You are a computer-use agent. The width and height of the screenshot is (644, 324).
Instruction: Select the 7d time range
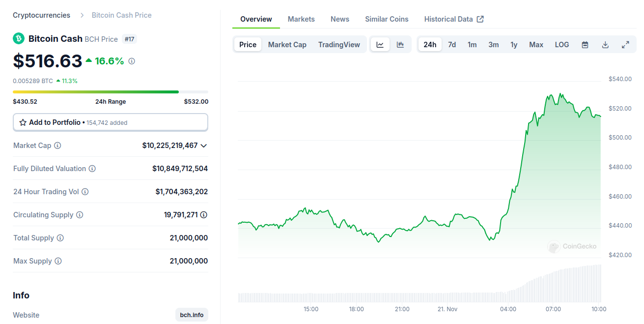click(x=452, y=45)
